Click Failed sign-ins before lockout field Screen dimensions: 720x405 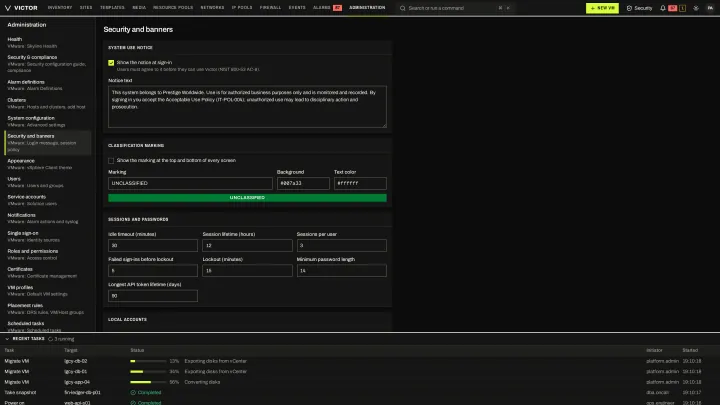pos(153,270)
